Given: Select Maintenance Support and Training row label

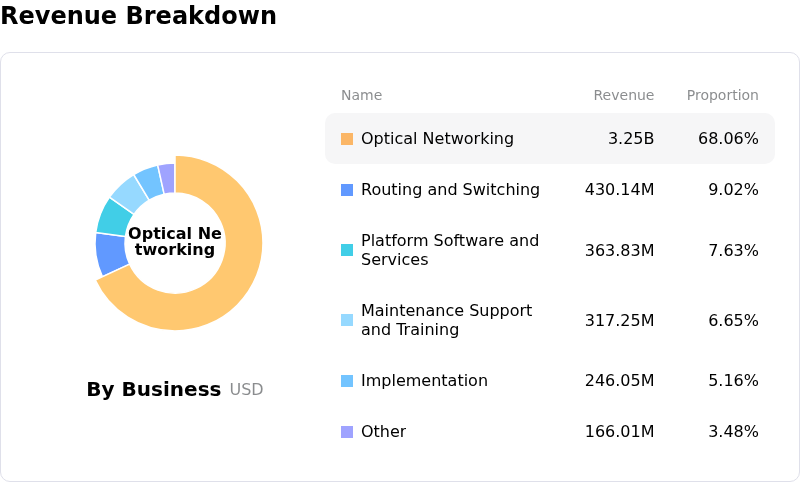Looking at the screenshot, I should pos(446,320).
